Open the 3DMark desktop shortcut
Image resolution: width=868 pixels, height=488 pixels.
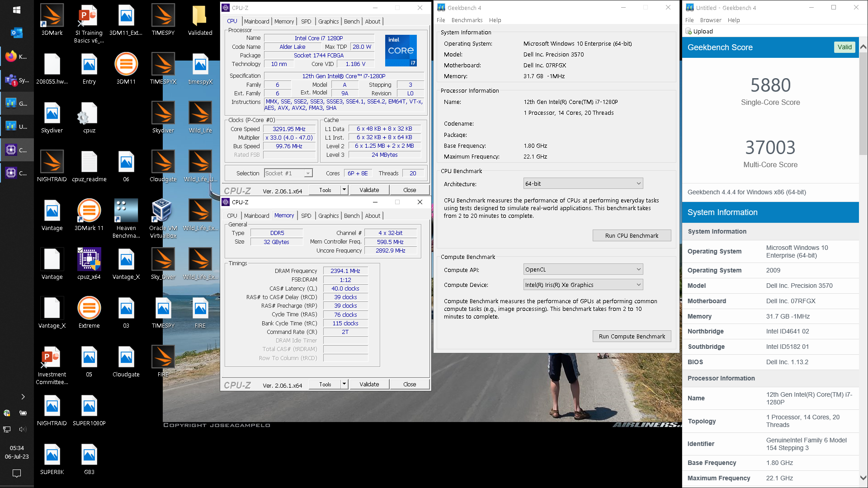point(52,20)
